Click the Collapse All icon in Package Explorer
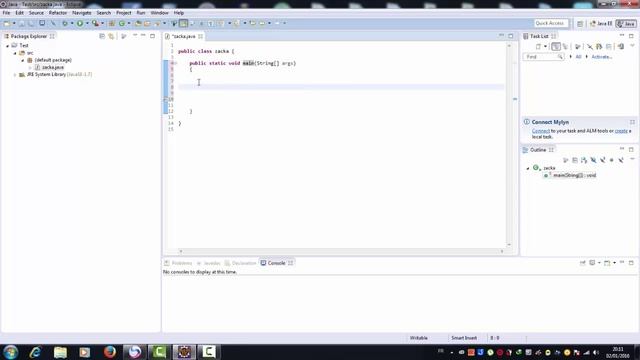 click(x=102, y=36)
